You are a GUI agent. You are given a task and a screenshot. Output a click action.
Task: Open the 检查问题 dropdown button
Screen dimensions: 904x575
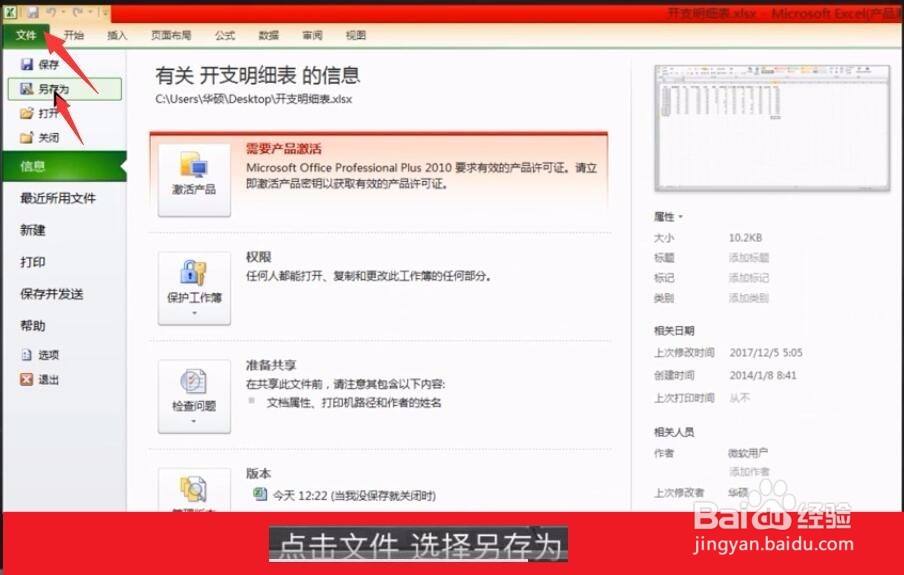pos(194,397)
